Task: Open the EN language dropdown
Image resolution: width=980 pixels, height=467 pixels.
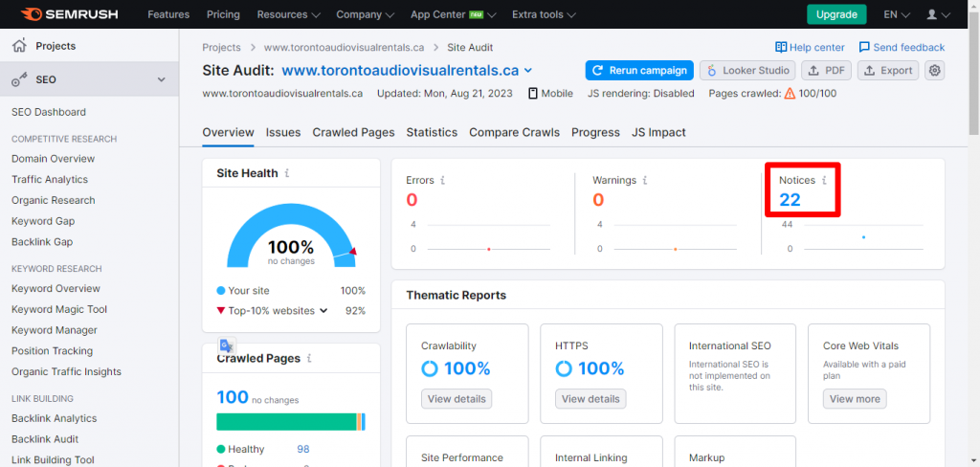Action: [896, 13]
